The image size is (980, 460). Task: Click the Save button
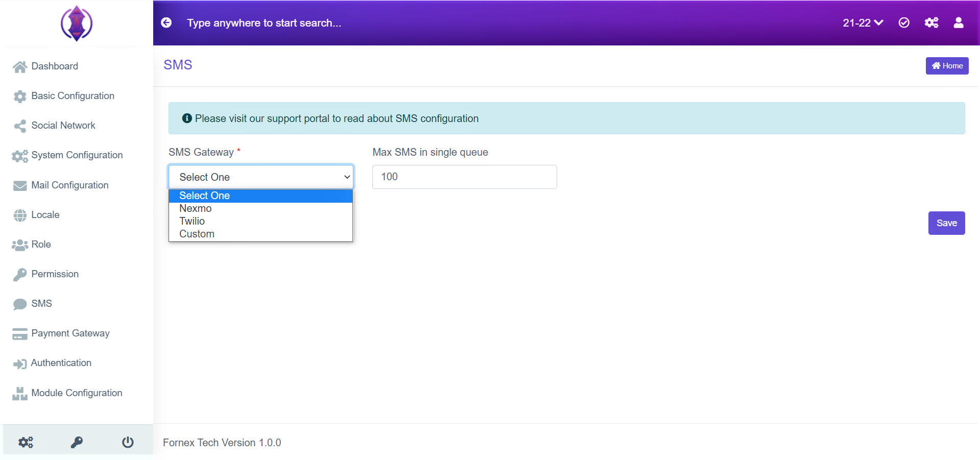946,223
